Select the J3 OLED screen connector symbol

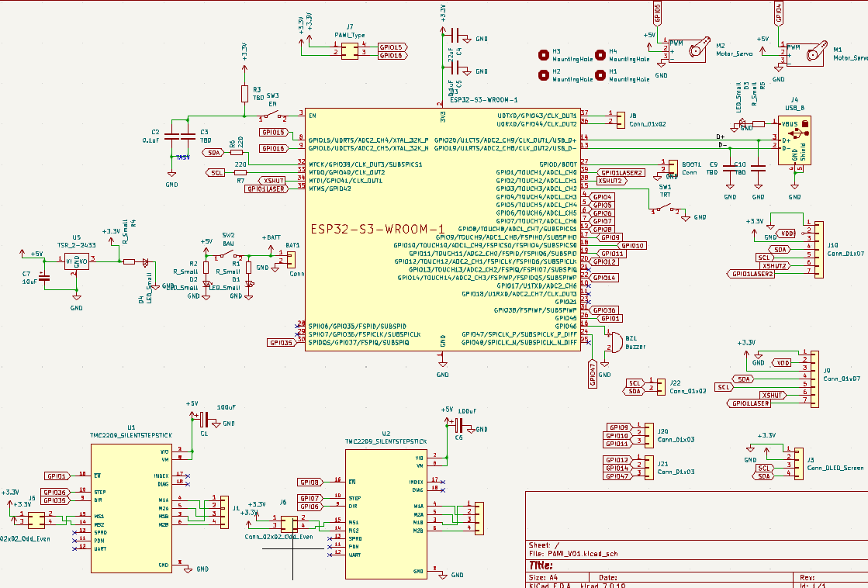799,464
